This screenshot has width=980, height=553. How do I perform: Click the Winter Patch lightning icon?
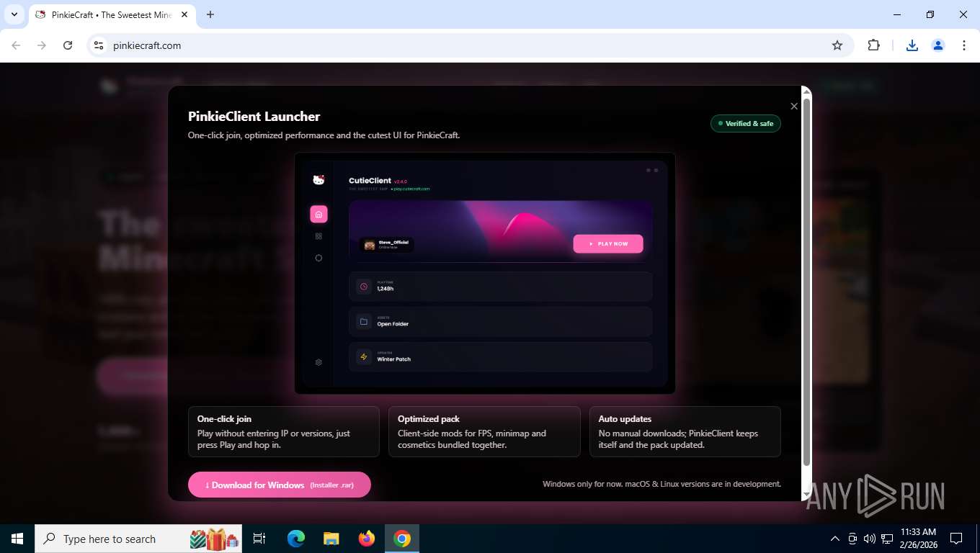pyautogui.click(x=364, y=356)
